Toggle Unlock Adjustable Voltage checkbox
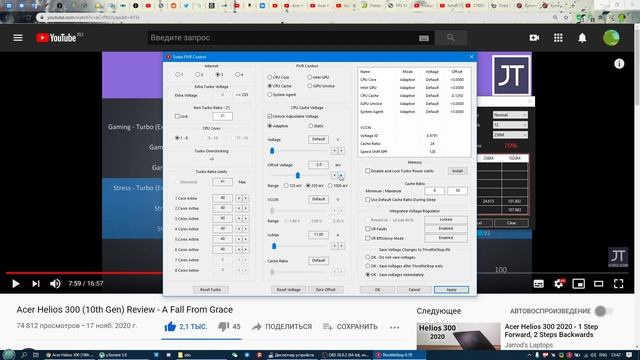 269,116
